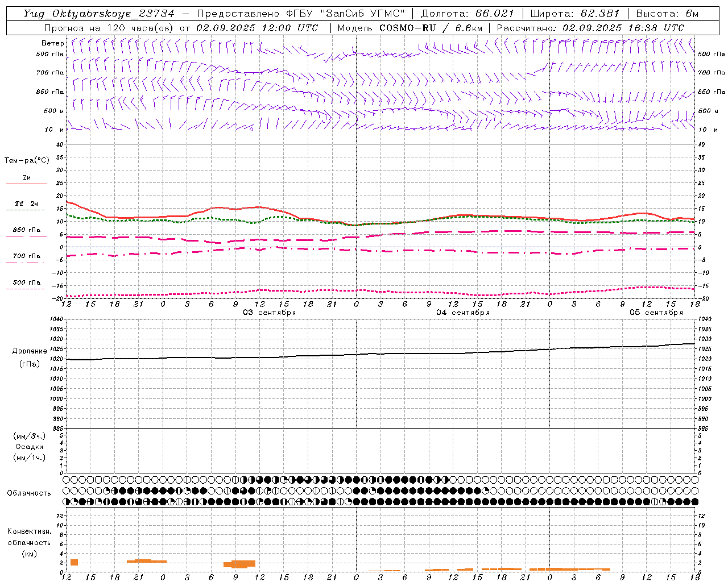Click the 10 м wind level label on left
Viewport: 728px width, 582px height.
[x=55, y=130]
